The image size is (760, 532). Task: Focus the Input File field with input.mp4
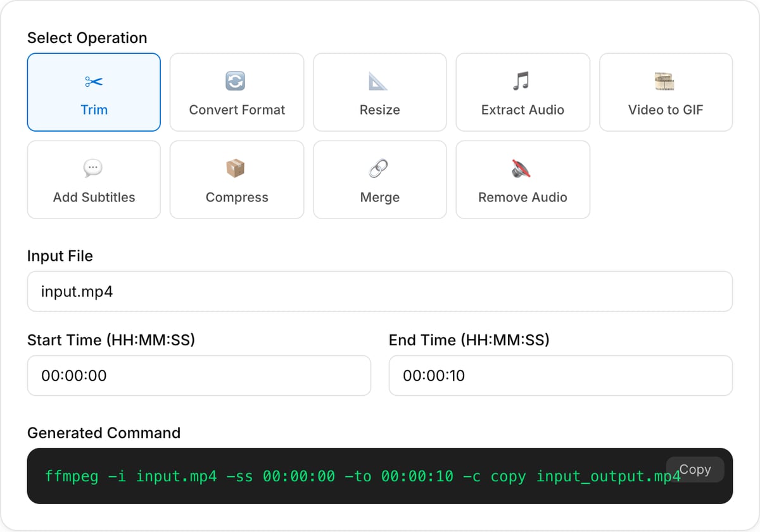379,291
